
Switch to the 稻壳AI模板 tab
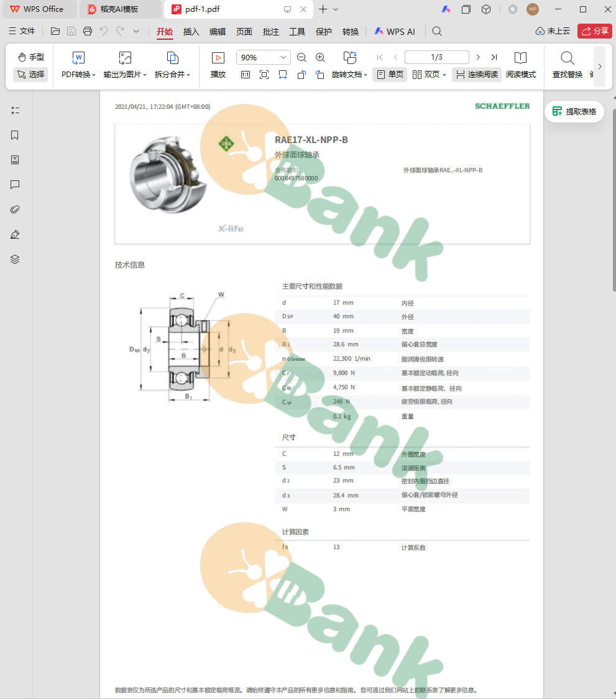[x=121, y=9]
